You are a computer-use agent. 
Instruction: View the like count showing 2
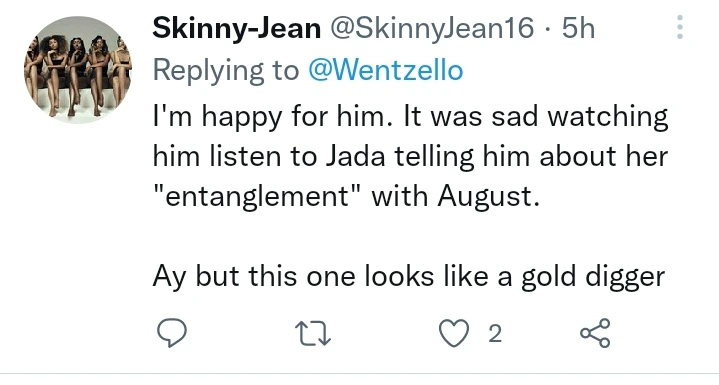tap(495, 334)
